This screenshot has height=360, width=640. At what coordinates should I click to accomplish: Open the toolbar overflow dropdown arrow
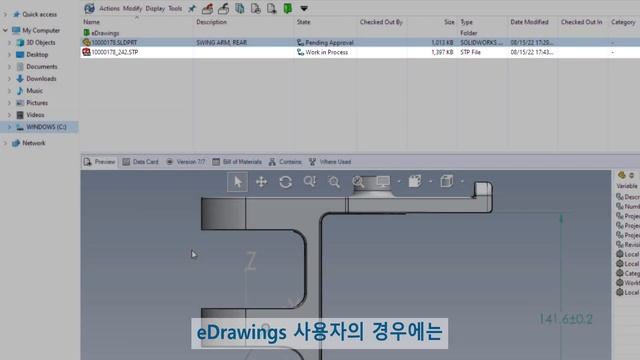click(304, 9)
